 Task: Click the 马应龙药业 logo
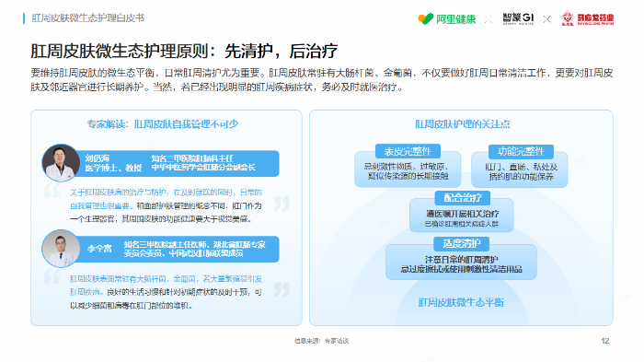(587, 18)
